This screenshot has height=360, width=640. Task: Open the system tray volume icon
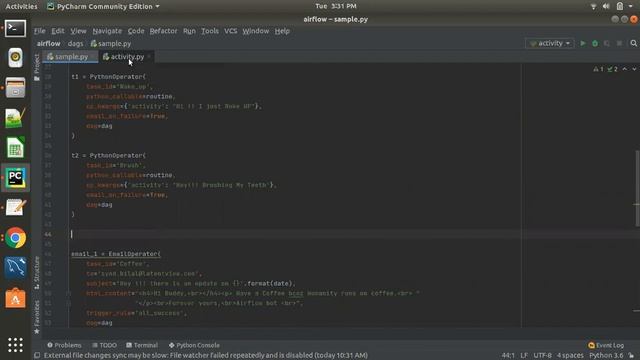pyautogui.click(x=606, y=6)
